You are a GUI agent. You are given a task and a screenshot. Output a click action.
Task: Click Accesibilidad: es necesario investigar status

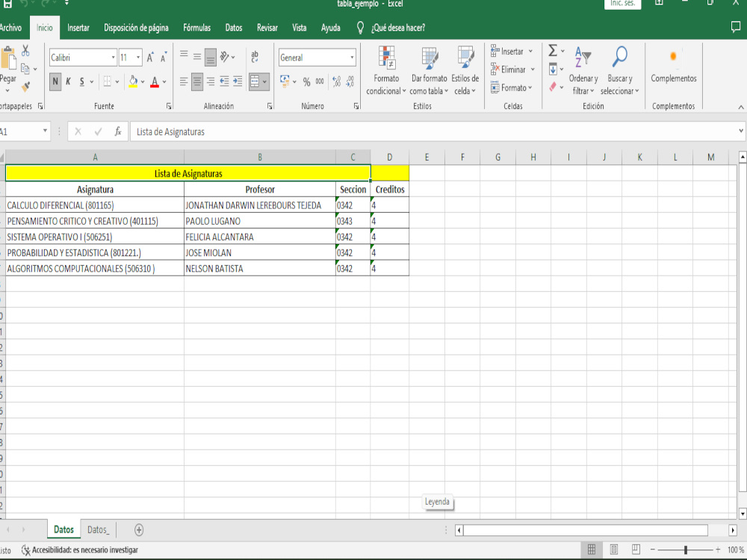[80, 550]
